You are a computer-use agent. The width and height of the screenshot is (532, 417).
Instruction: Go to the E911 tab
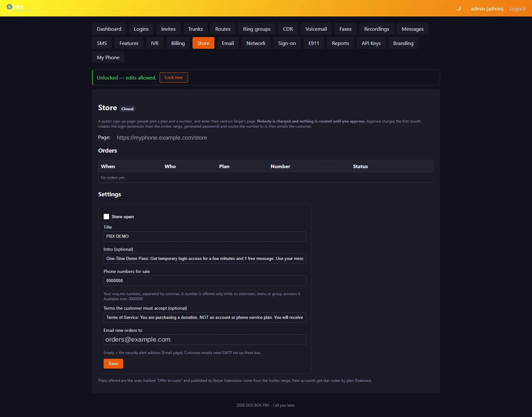tap(314, 43)
